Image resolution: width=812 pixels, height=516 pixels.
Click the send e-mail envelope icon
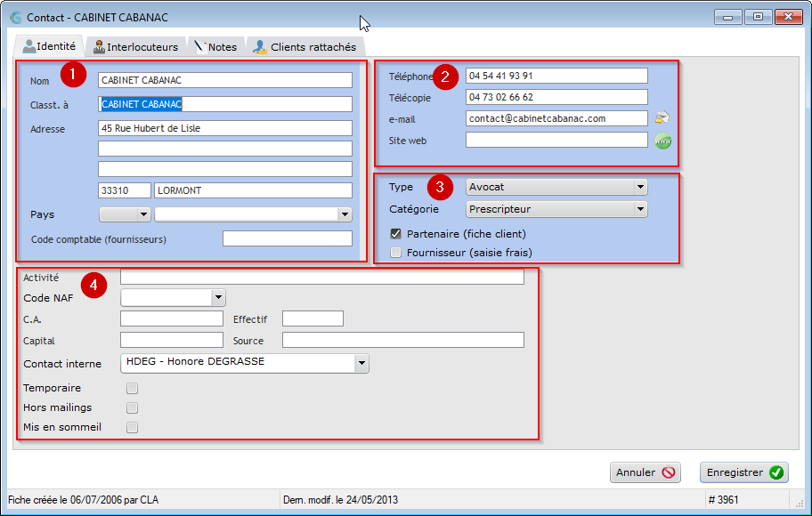[662, 118]
